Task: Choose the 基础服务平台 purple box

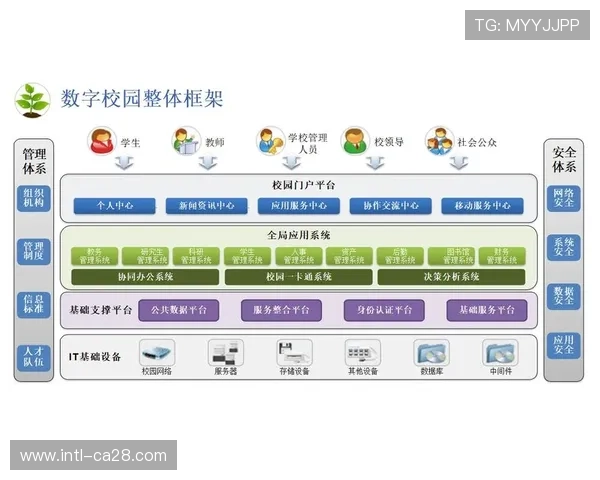Action: tap(487, 310)
